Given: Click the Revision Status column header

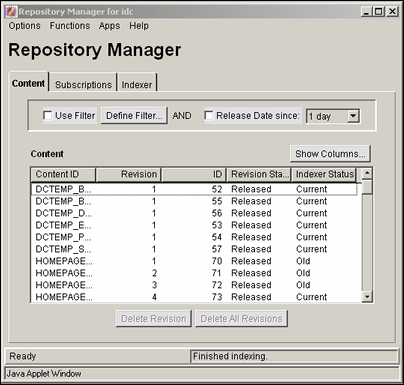Looking at the screenshot, I should 259,174.
